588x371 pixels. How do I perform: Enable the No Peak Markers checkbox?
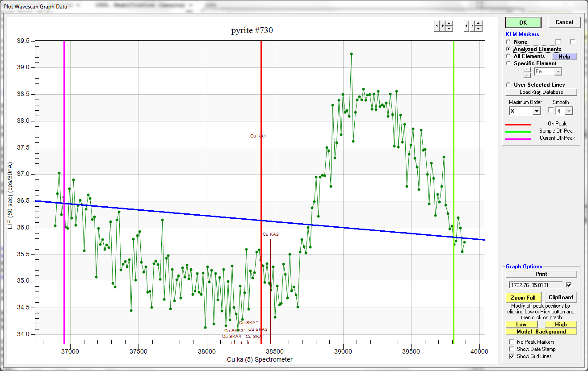click(x=512, y=342)
